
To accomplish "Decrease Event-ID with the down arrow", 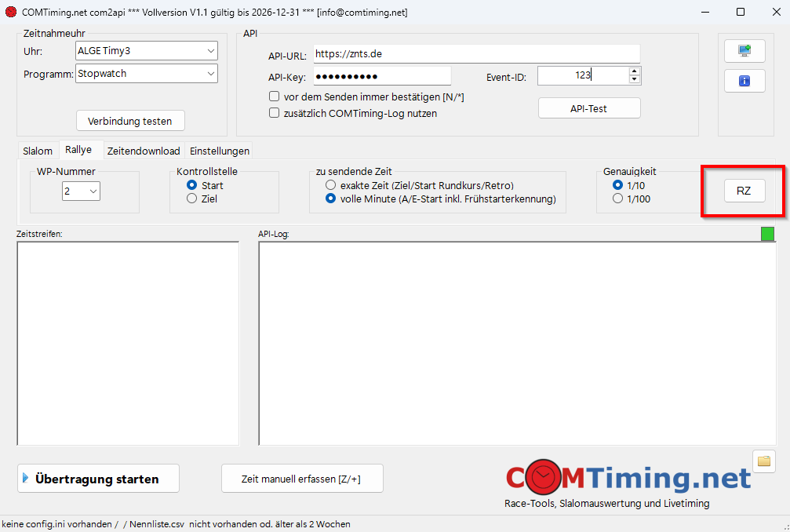I will click(635, 79).
